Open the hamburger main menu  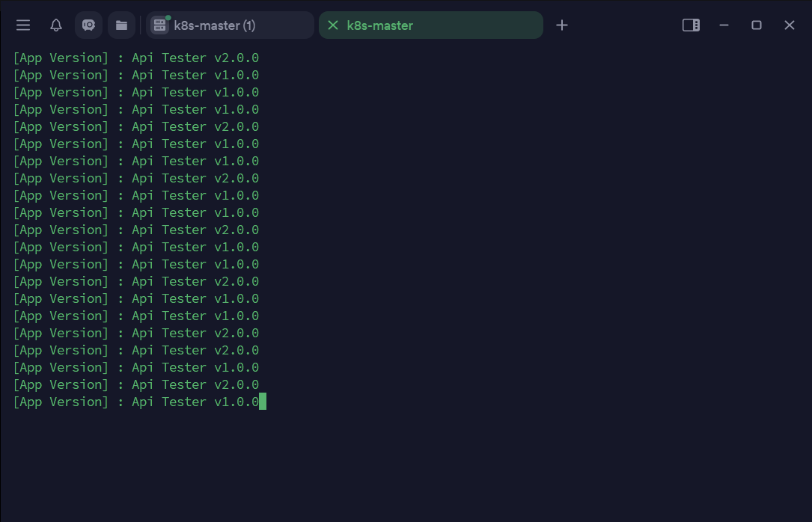click(23, 25)
